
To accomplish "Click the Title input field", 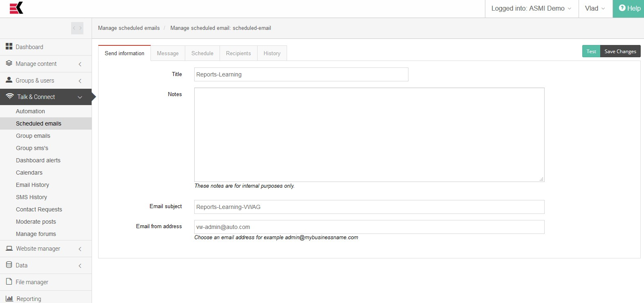I will [x=301, y=74].
